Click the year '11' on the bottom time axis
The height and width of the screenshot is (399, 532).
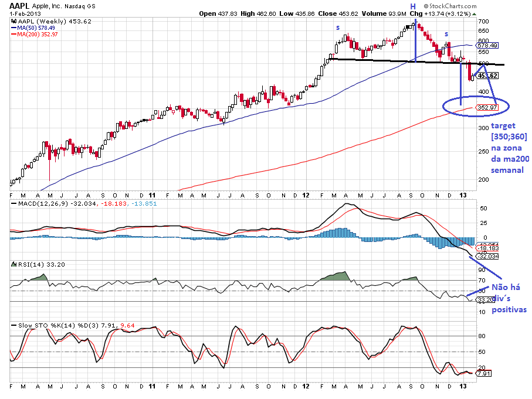point(152,386)
